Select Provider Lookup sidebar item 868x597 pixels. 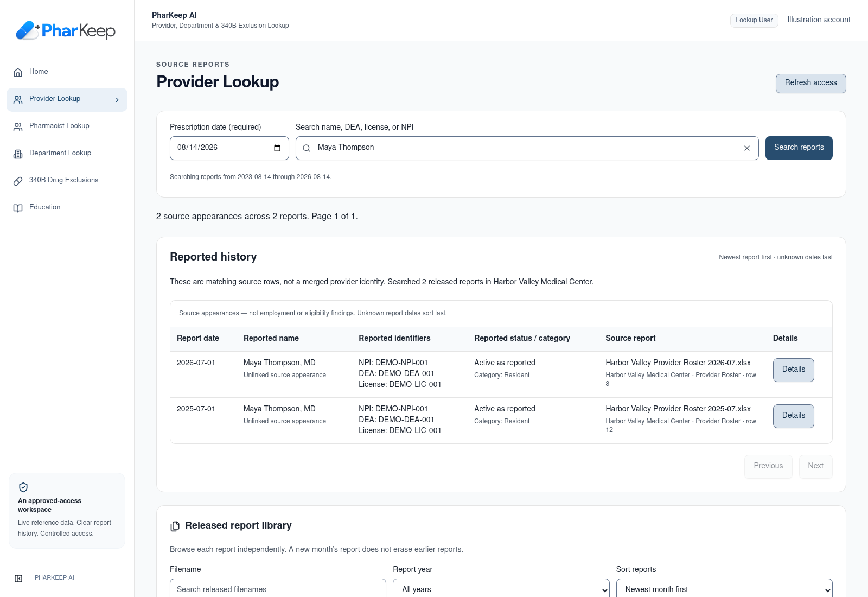click(67, 99)
